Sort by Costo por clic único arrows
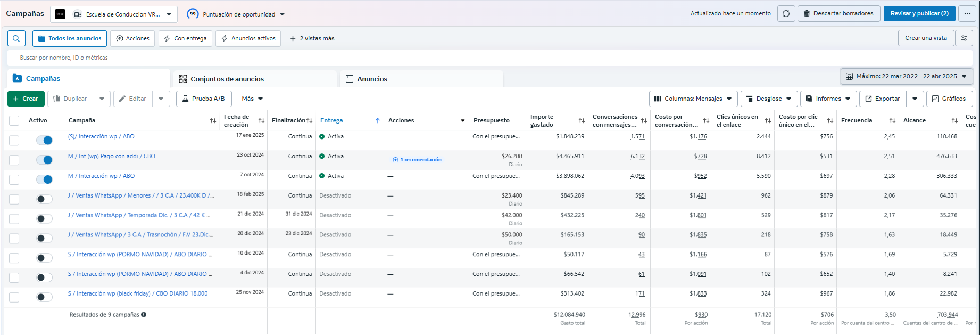 click(830, 121)
